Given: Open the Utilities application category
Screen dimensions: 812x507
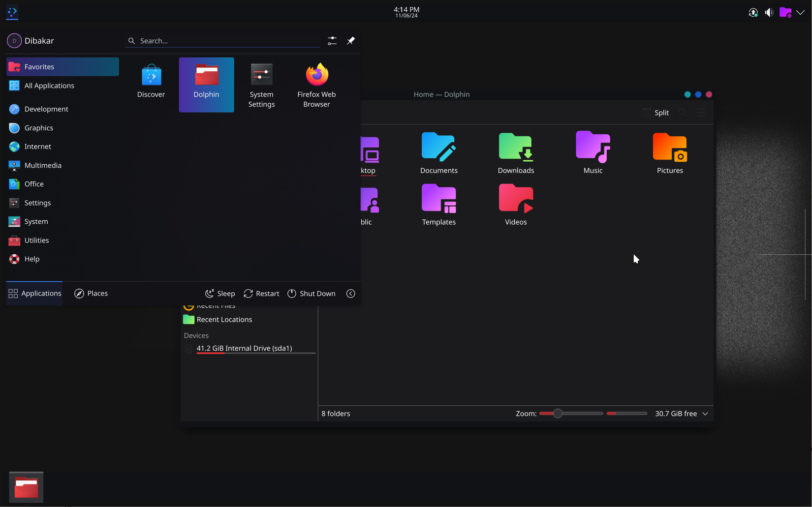Looking at the screenshot, I should [36, 240].
